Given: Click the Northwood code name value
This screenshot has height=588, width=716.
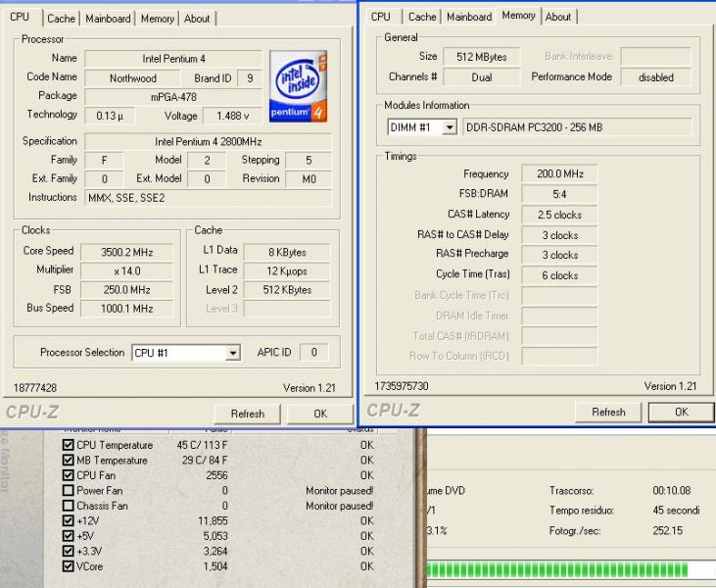Looking at the screenshot, I should pos(133,78).
